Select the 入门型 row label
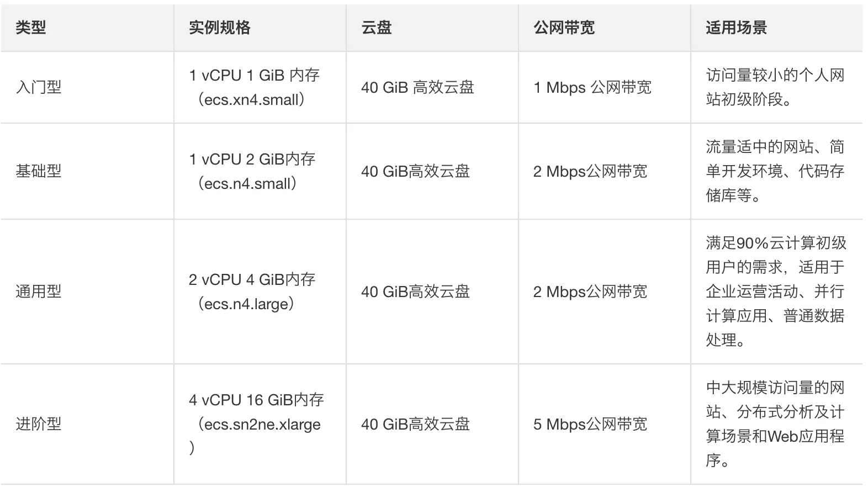The height and width of the screenshot is (487, 868). [38, 87]
